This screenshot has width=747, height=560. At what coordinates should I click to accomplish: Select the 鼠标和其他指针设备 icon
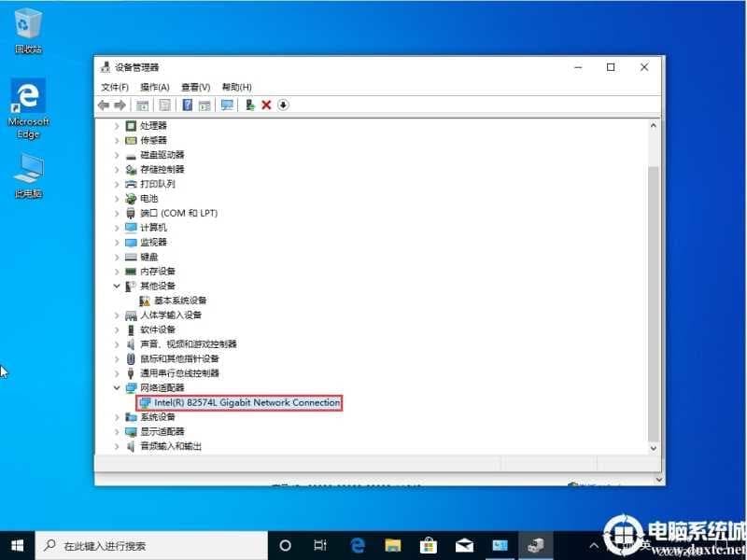(x=131, y=358)
